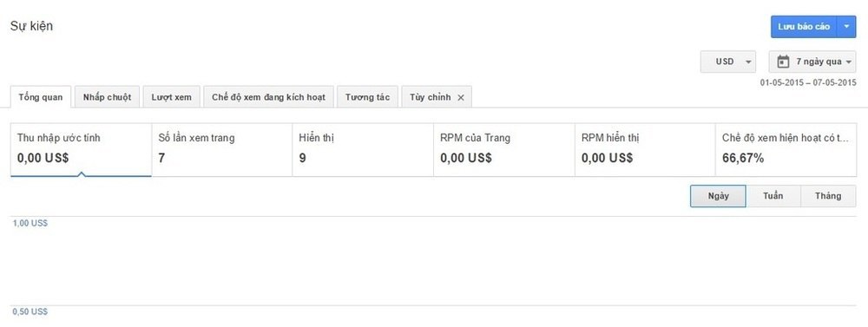Choose the Hiển thị metric card

[x=363, y=149]
